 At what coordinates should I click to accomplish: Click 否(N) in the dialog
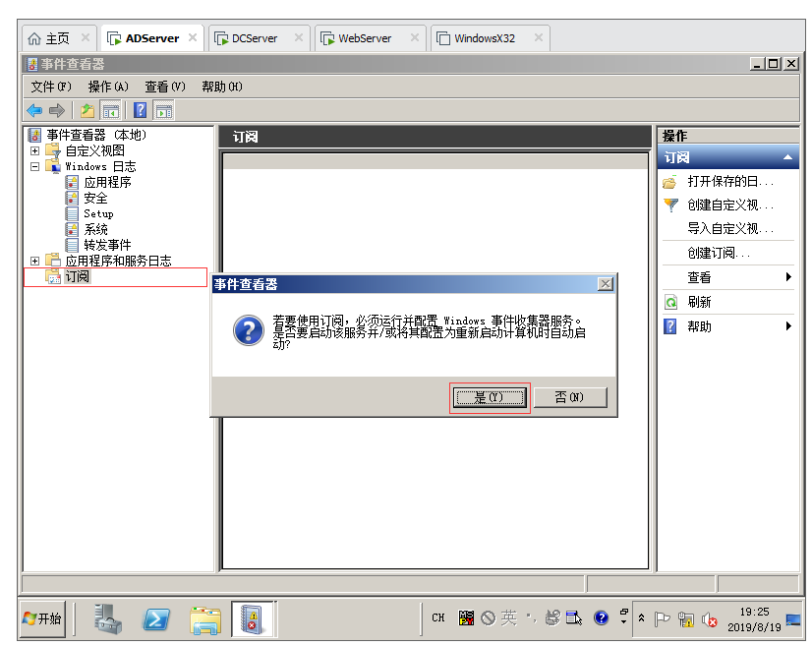click(x=569, y=397)
